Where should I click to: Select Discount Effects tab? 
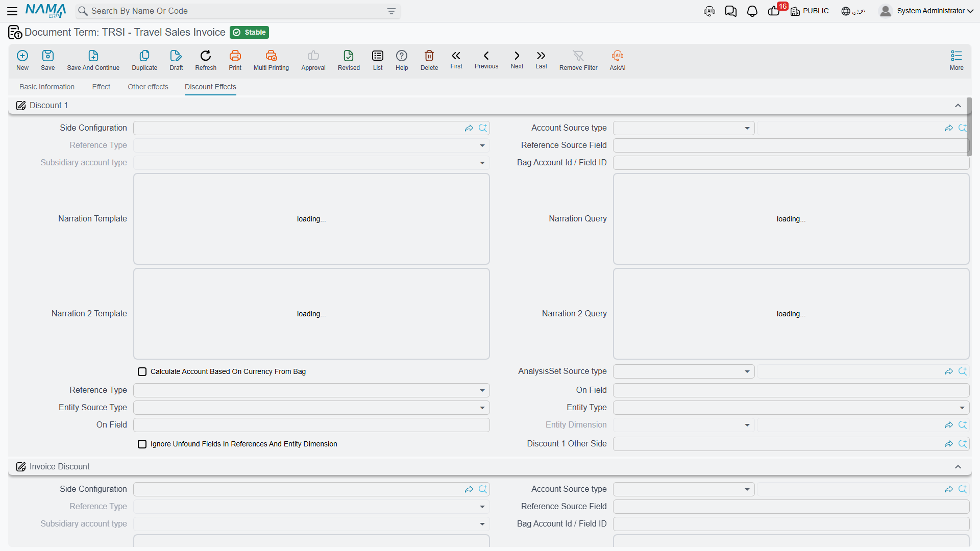pos(210,87)
